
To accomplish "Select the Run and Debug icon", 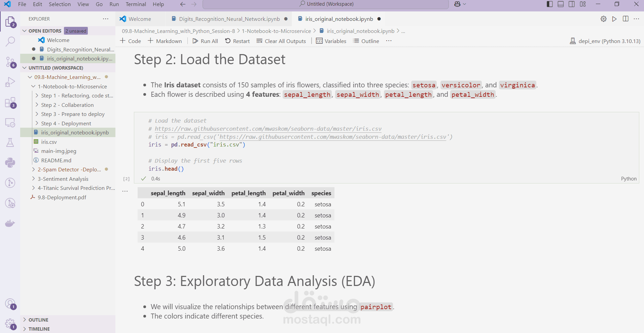I will pos(10,82).
